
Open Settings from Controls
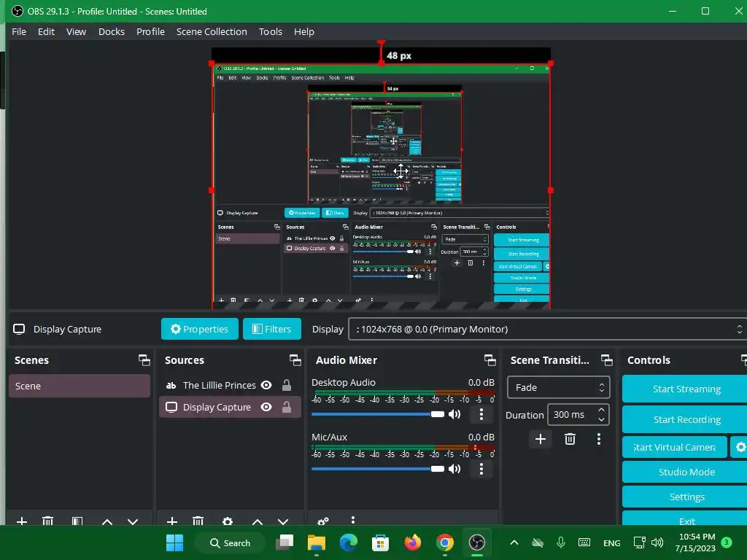pyautogui.click(x=685, y=497)
